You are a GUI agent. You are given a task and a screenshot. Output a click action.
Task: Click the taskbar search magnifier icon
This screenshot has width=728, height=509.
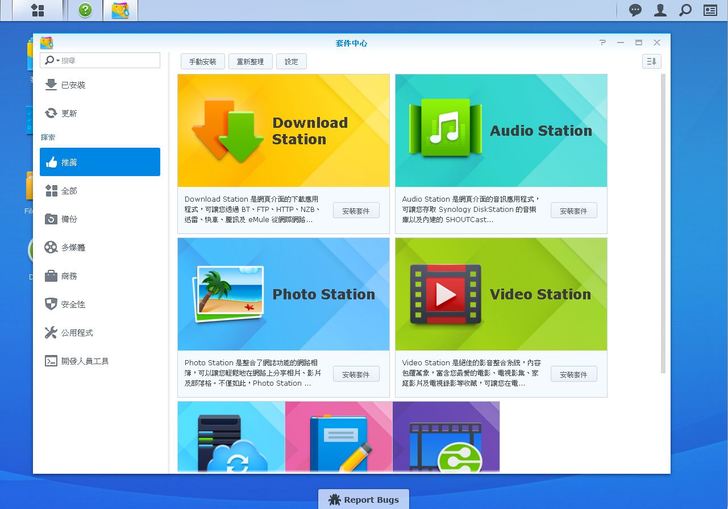685,10
